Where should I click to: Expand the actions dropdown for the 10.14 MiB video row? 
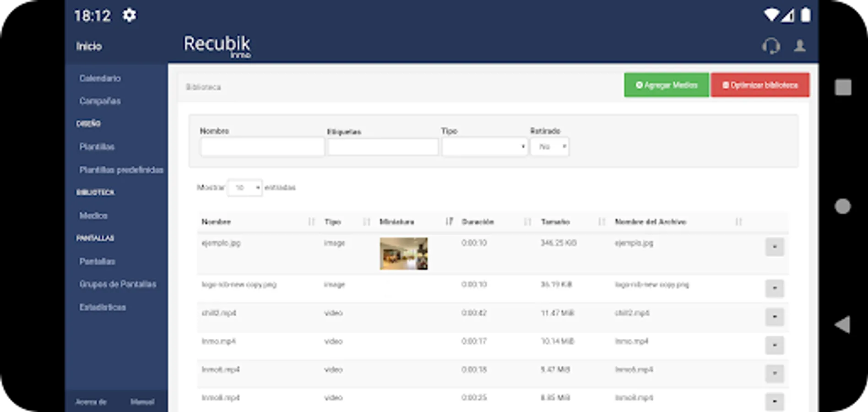tap(775, 345)
